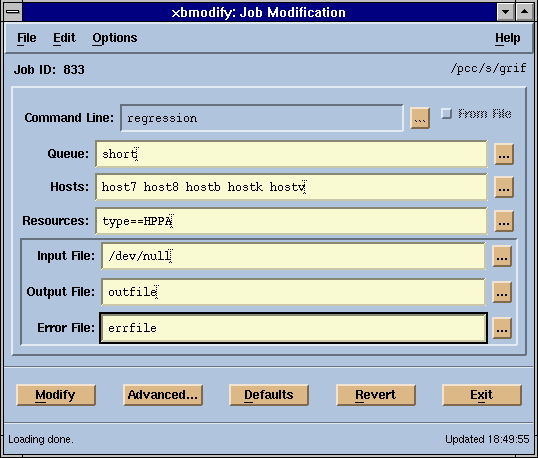Click the Command Line ellipsis button
The image size is (538, 458).
[x=420, y=118]
